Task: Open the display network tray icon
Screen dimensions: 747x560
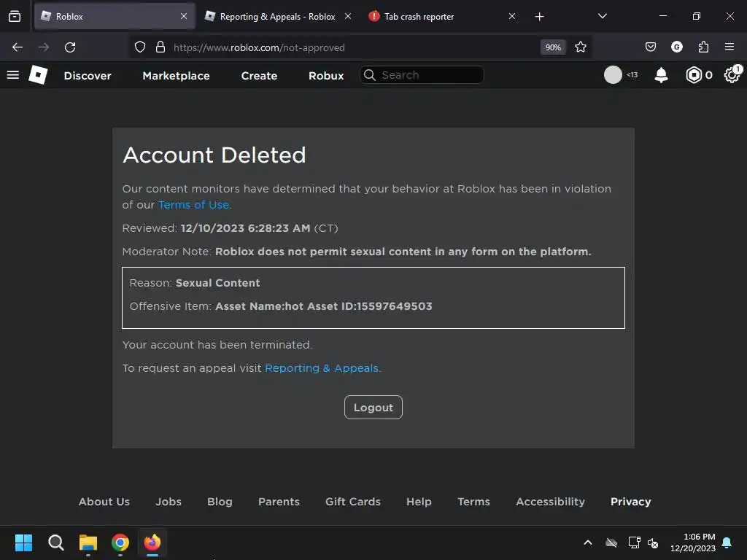Action: click(634, 542)
